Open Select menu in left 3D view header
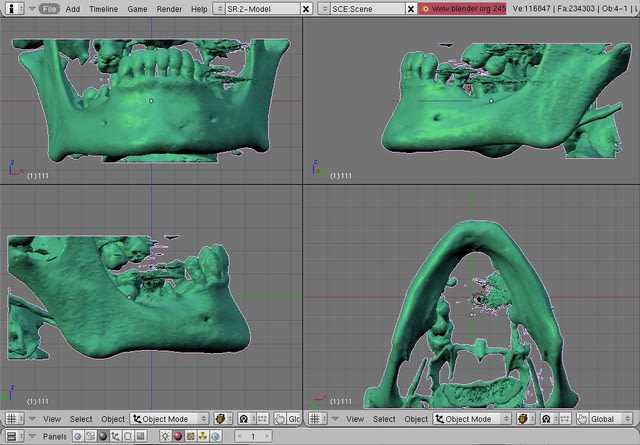This screenshot has height=445, width=640. click(x=81, y=419)
